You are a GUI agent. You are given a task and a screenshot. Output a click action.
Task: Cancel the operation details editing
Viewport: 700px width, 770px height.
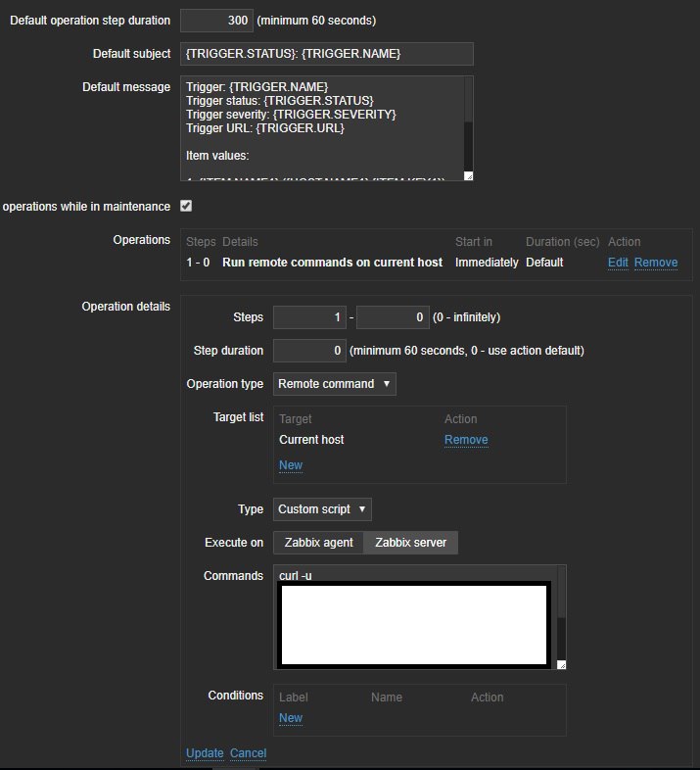point(248,752)
